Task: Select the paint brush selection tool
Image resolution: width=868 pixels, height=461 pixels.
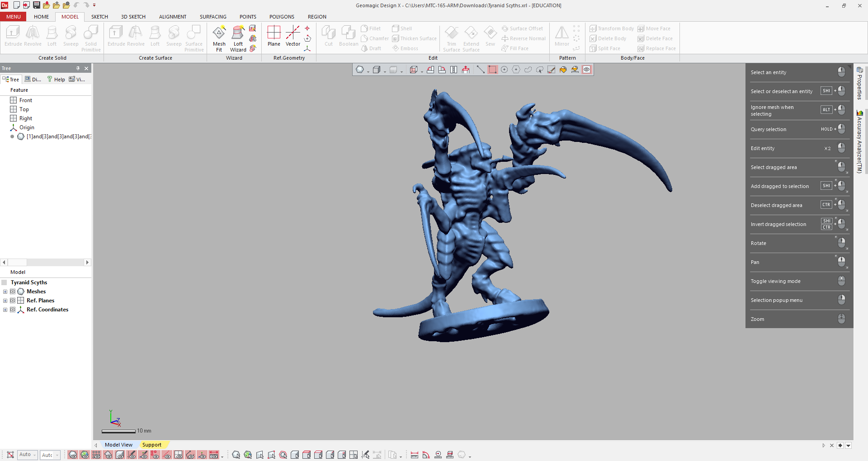Action: tap(552, 70)
